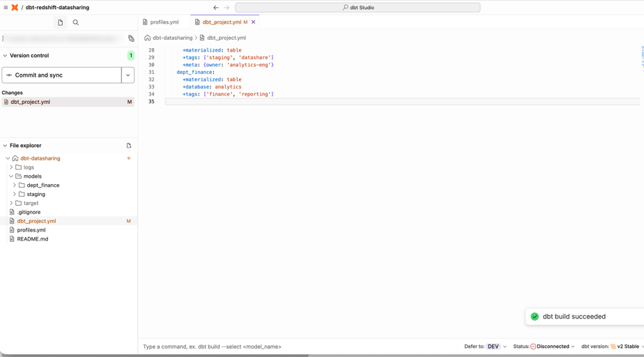This screenshot has height=357, width=644.
Task: Click the dbt version v2 Stable icon
Action: (613, 347)
